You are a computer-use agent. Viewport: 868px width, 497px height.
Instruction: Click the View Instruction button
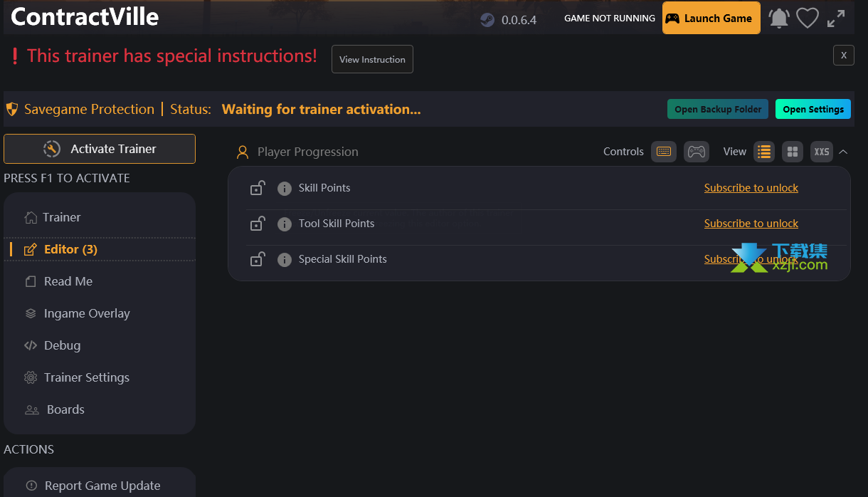[x=372, y=59]
